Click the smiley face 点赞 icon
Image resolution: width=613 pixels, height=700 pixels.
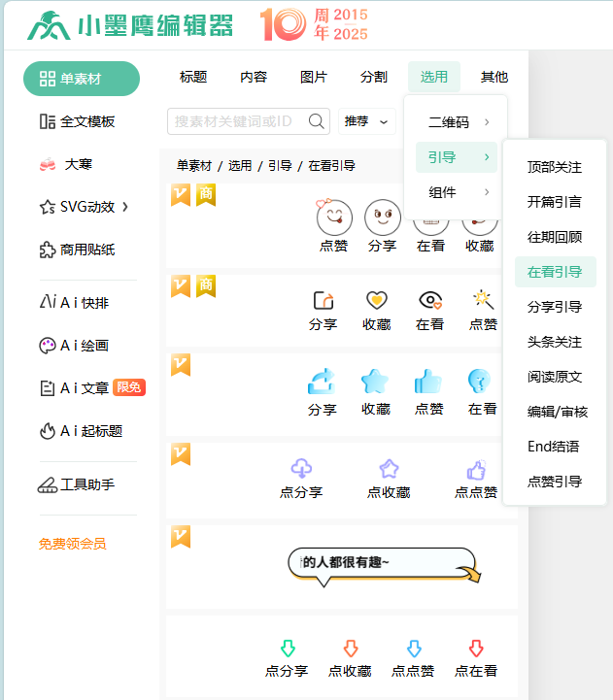[333, 217]
